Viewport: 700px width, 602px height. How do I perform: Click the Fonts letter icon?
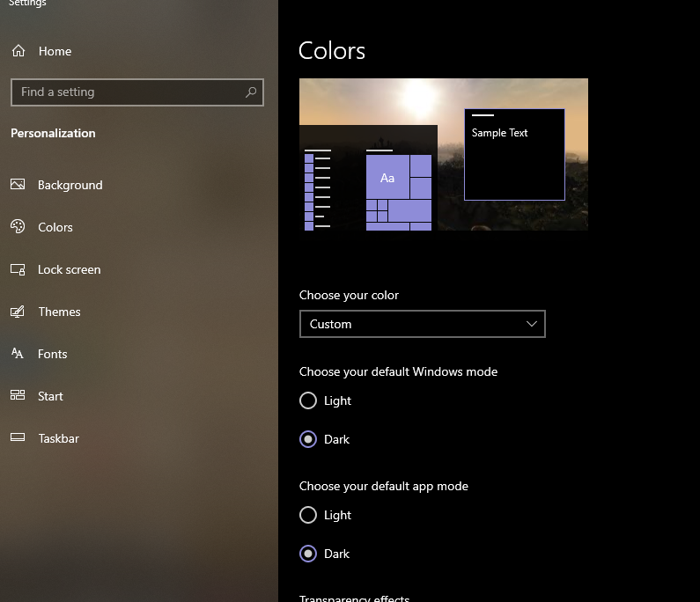pyautogui.click(x=18, y=354)
